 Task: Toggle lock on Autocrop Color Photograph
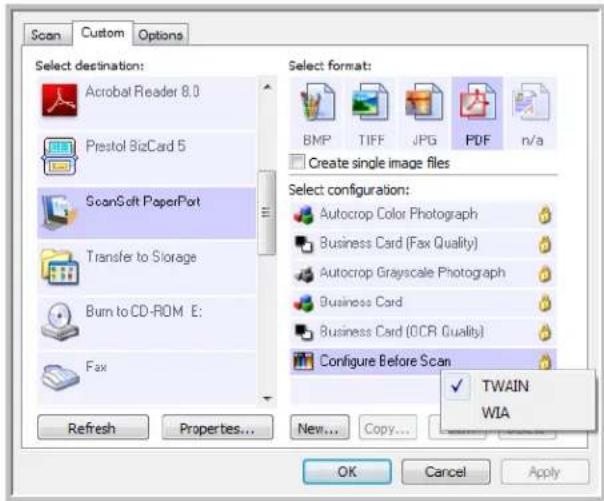pyautogui.click(x=544, y=215)
